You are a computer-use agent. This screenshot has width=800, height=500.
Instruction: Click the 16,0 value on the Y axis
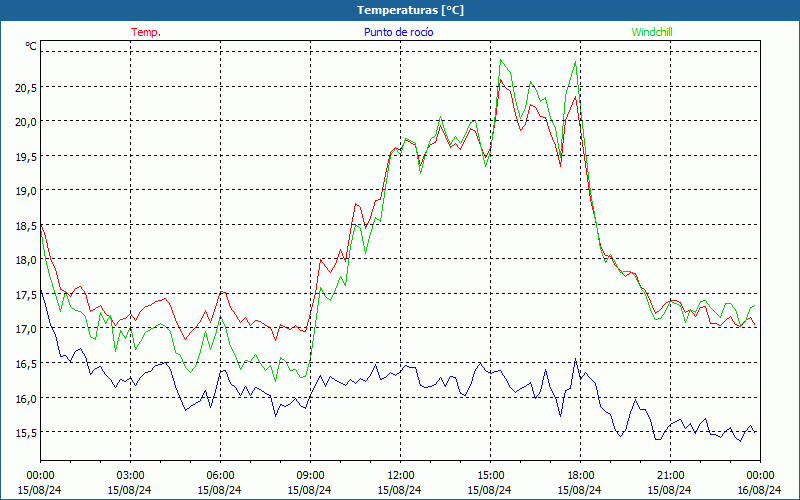pos(26,398)
